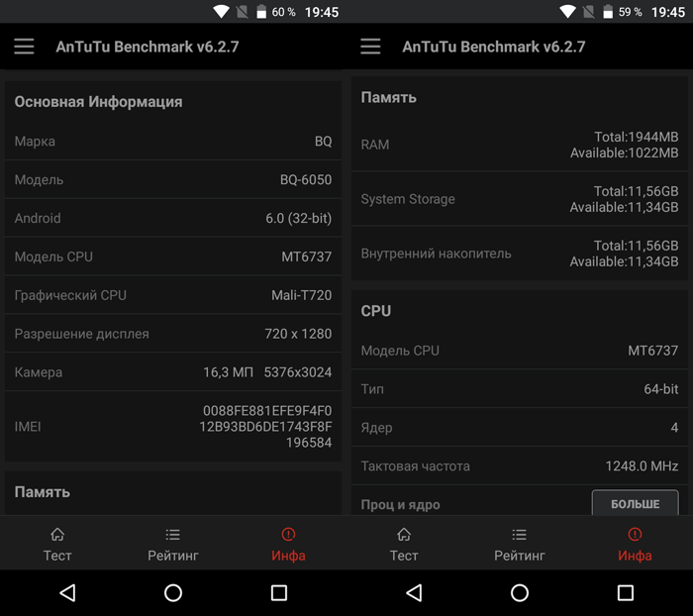Select the RAM memory row

[520, 145]
